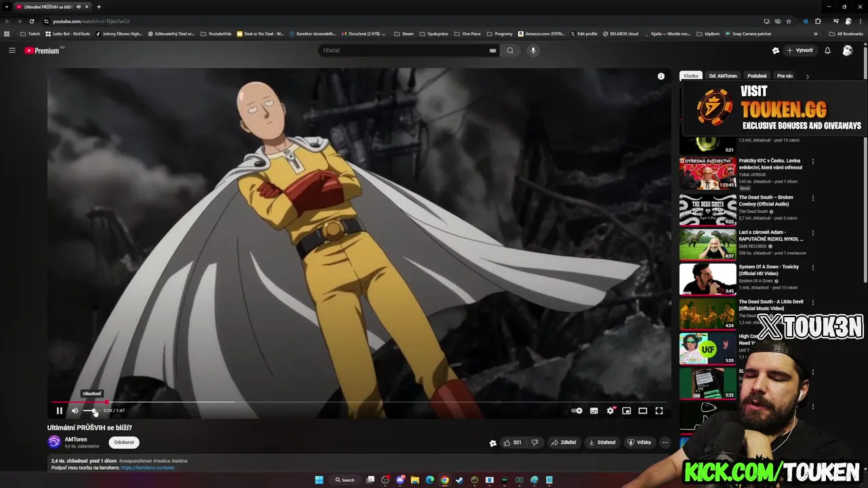868x488 pixels.
Task: Open The Dead South Broken Cowboy video
Action: click(766, 201)
